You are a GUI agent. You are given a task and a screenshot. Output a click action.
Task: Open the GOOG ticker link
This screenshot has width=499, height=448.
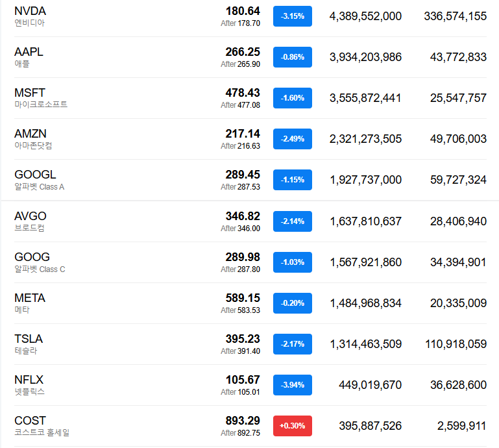(32, 257)
